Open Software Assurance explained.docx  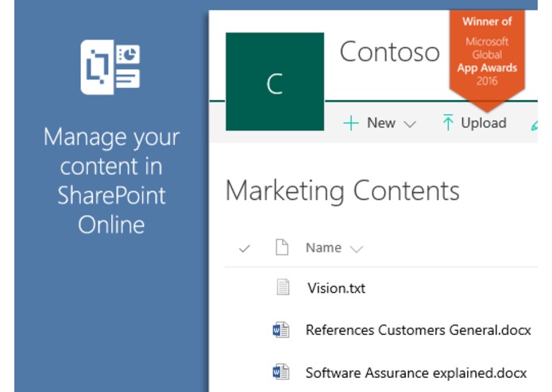pos(416,373)
